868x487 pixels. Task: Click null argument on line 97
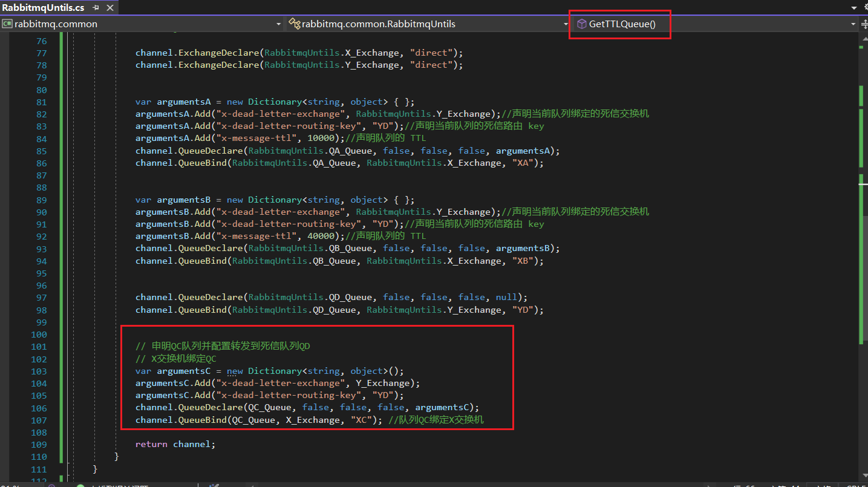506,298
